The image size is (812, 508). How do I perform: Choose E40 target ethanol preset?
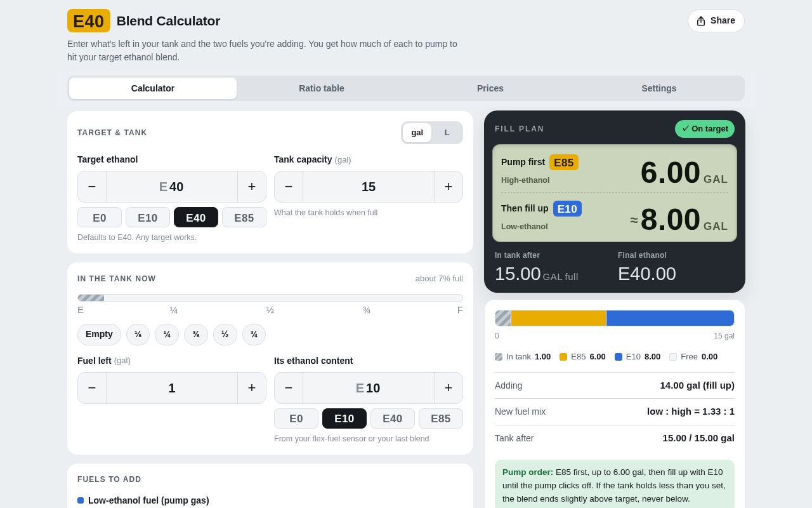(196, 217)
